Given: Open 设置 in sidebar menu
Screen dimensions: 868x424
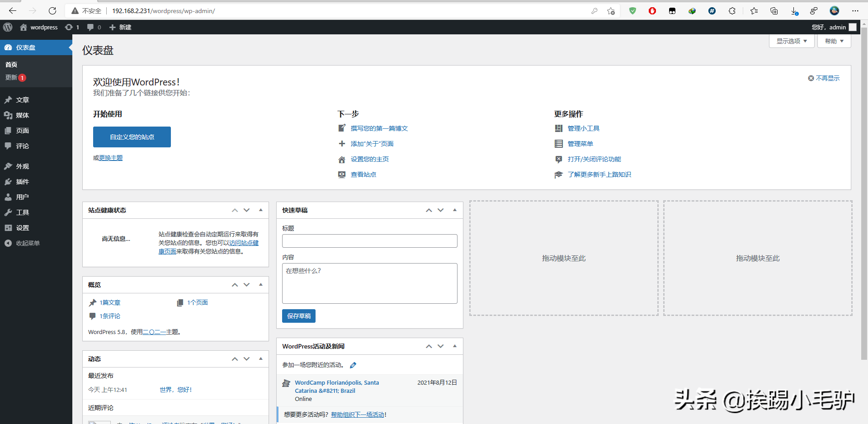Looking at the screenshot, I should click(36, 228).
